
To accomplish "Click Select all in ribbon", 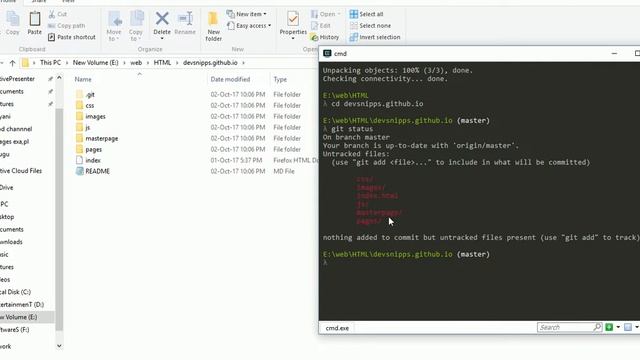I will click(x=367, y=14).
